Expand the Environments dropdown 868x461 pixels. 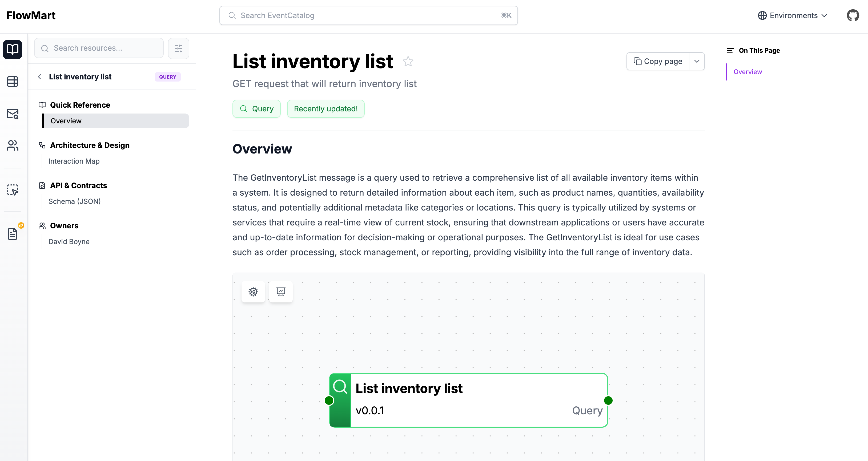coord(793,15)
